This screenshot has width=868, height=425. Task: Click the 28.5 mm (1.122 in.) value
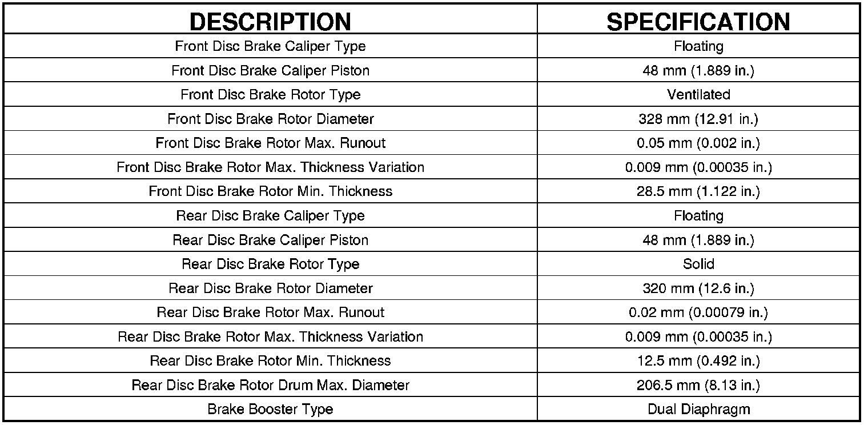[x=698, y=191]
